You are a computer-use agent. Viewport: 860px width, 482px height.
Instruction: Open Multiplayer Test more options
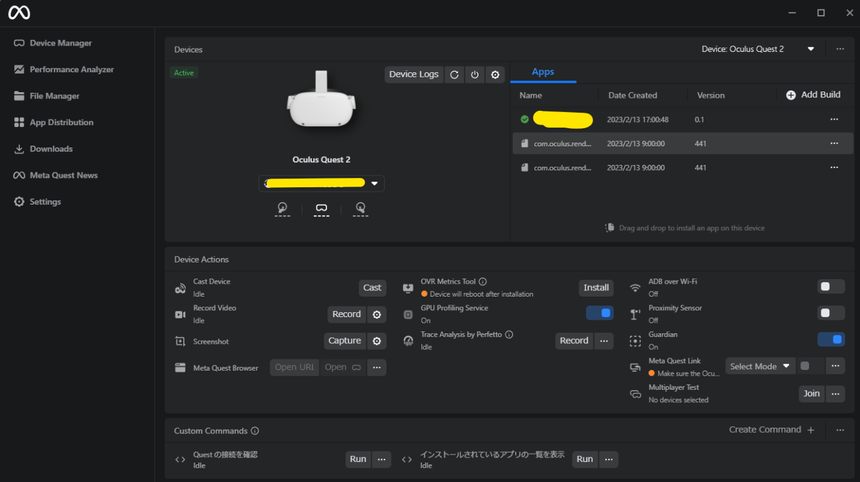(835, 394)
